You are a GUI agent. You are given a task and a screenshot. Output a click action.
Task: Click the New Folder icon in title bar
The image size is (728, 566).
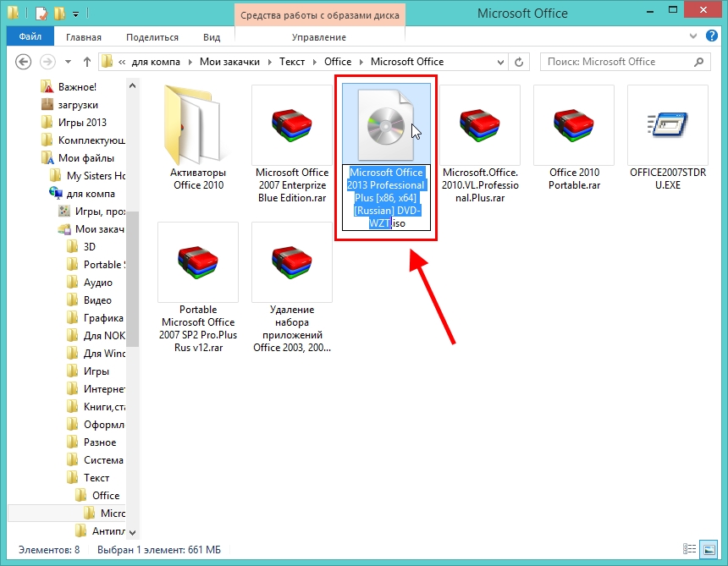click(59, 14)
